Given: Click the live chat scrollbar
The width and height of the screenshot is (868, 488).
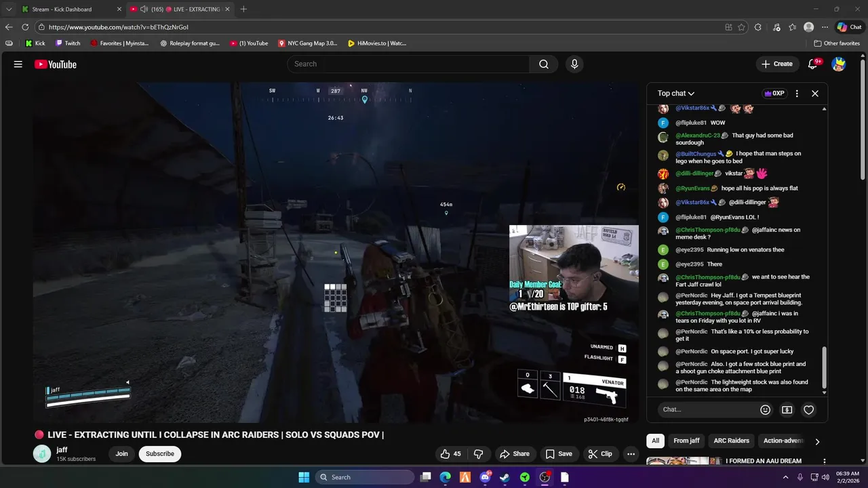Looking at the screenshot, I should point(824,369).
